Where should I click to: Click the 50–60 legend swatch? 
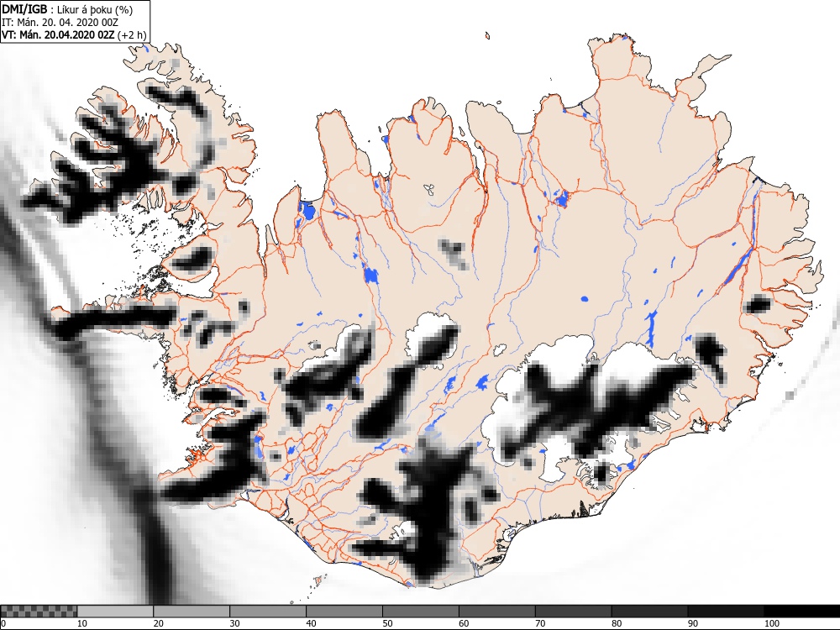[421, 612]
